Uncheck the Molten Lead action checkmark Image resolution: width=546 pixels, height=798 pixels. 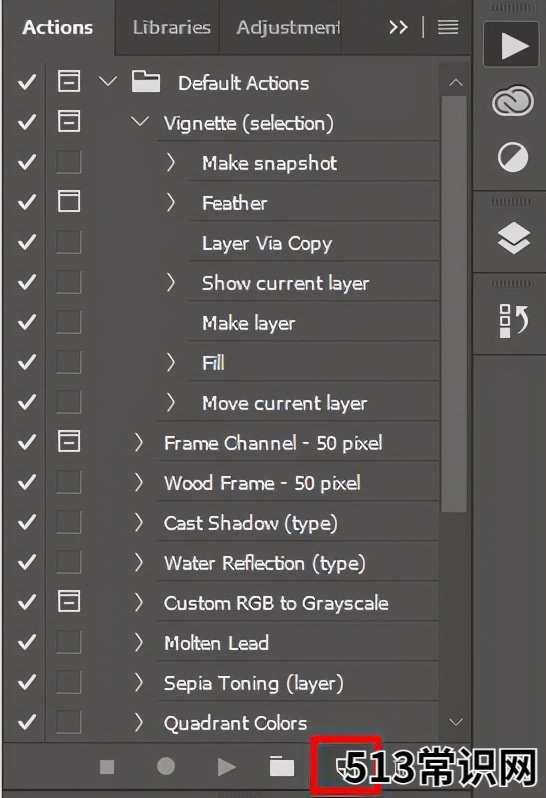pos(26,643)
